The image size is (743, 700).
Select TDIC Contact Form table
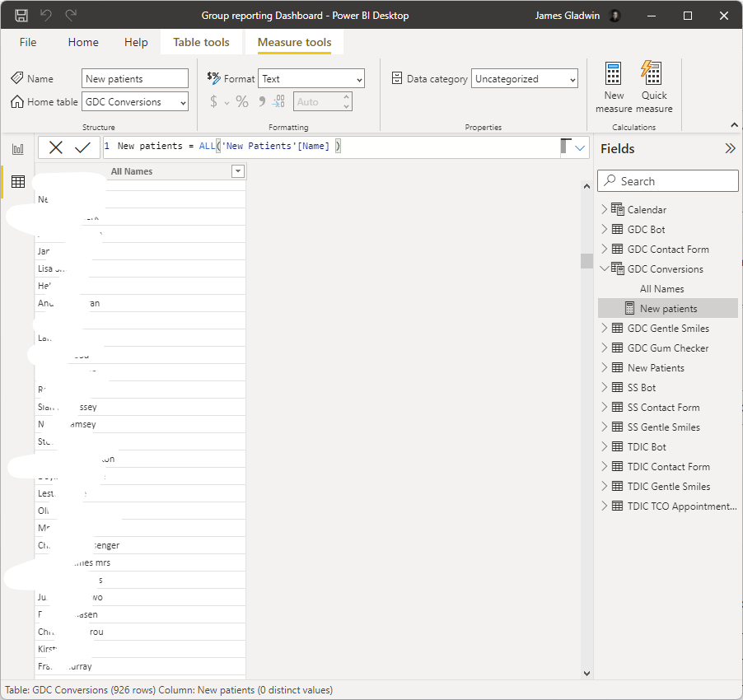(668, 467)
